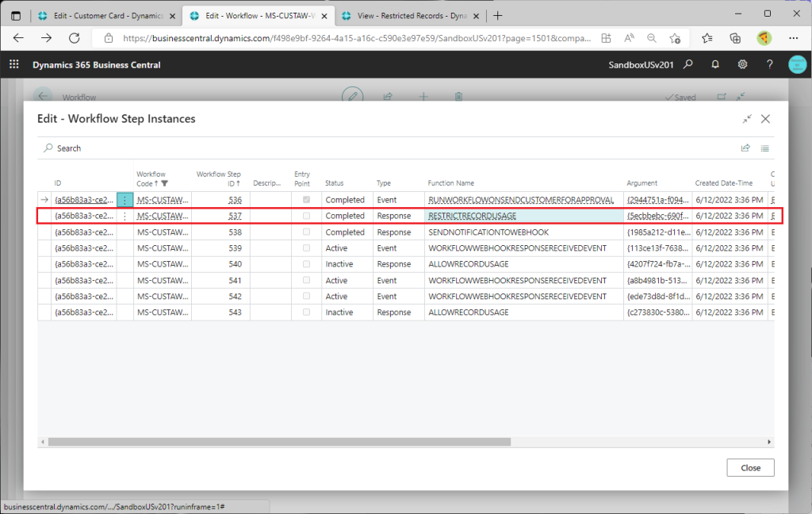
Task: Toggle Entry Point checkbox for step 543
Action: pos(307,312)
